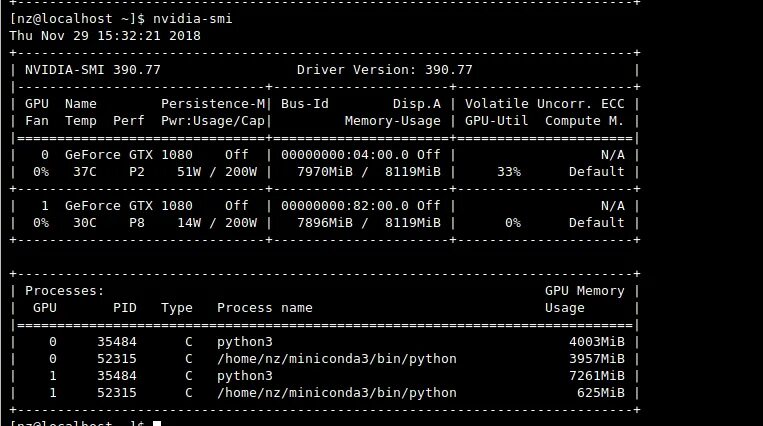Click the Persistence-M column header

click(x=213, y=104)
